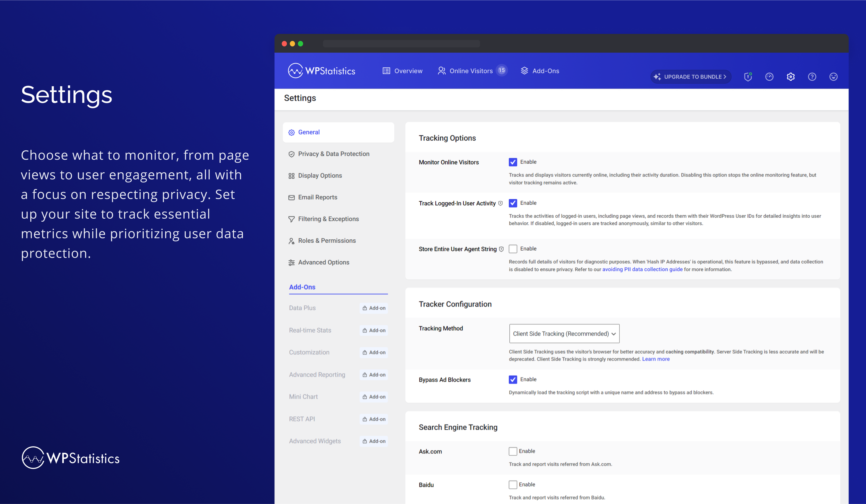
Task: Click the Customization Add-on lock badge
Action: click(374, 352)
